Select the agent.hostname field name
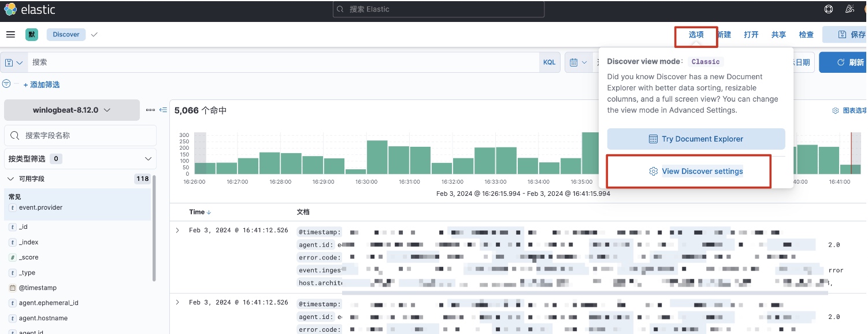Viewport: 868px width, 334px height. coord(43,318)
